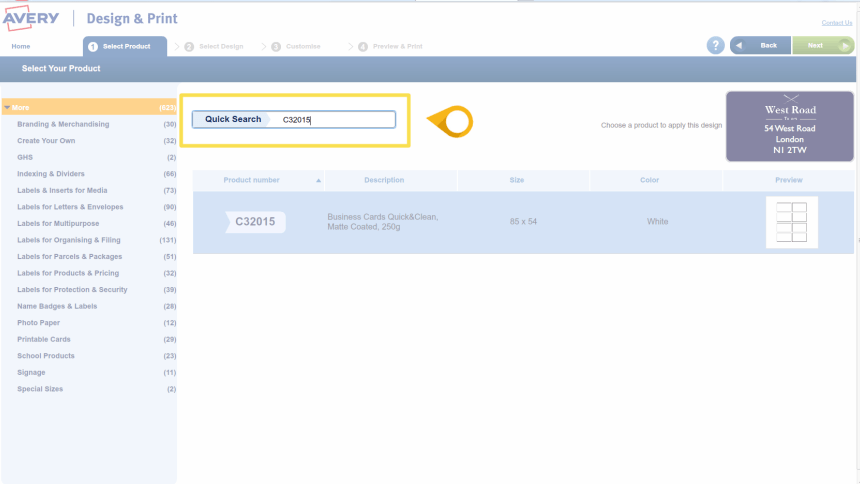This screenshot has height=484, width=860.
Task: Open the Home tab
Action: pos(20,47)
